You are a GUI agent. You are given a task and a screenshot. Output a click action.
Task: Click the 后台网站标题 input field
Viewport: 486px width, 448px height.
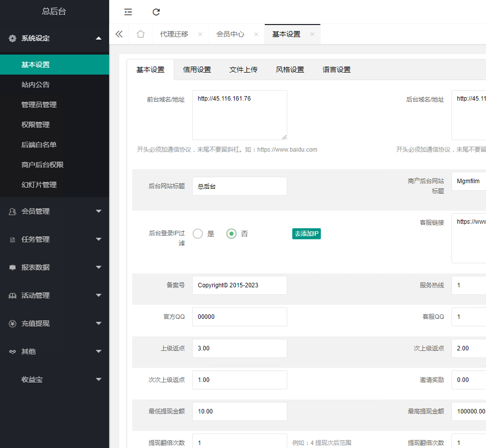coord(239,186)
